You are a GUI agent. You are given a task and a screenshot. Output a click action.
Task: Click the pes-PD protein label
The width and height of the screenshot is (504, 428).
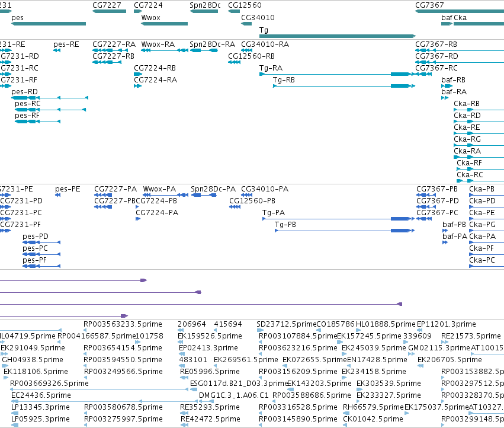36,237
